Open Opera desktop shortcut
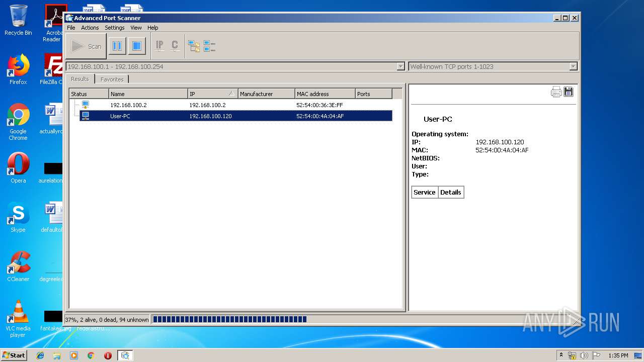Viewport: 644px width, 362px height. point(18,168)
